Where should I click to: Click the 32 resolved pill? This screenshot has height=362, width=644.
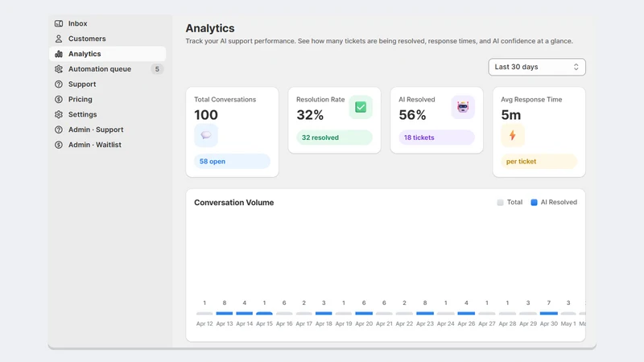coord(334,138)
